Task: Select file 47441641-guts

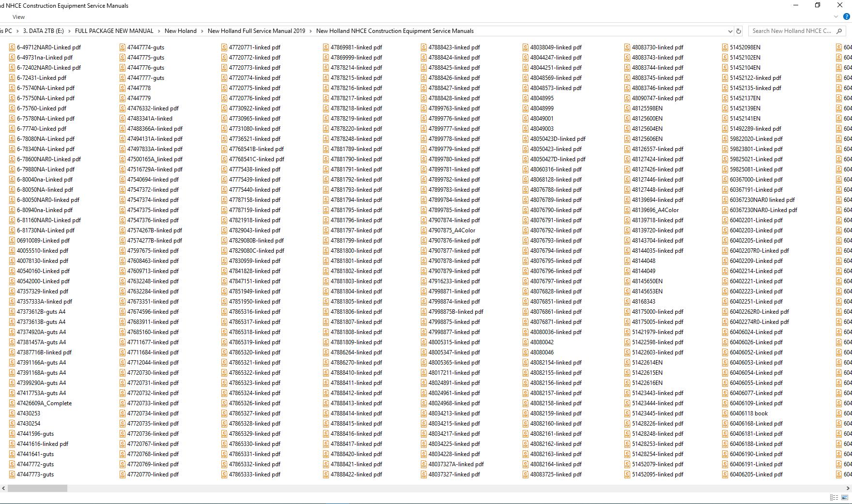Action: point(31,454)
